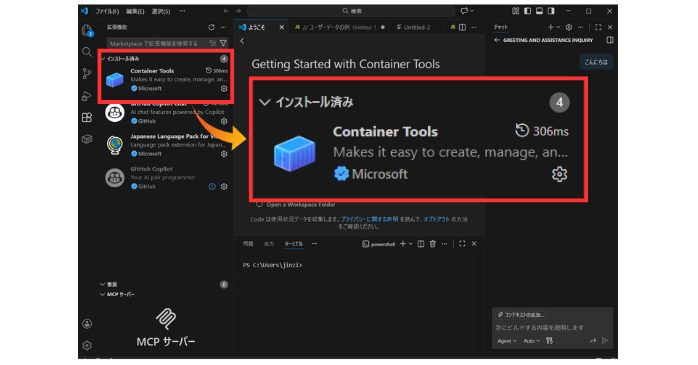Select the ターミナル panel tab
The image size is (698, 365).
click(293, 244)
